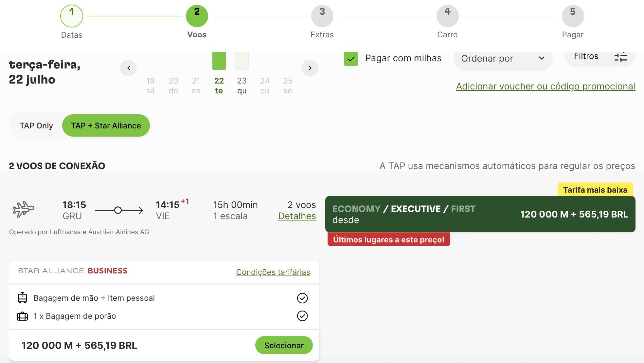Click the 2 voos text
Image resolution: width=644 pixels, height=363 pixels.
pos(302,205)
